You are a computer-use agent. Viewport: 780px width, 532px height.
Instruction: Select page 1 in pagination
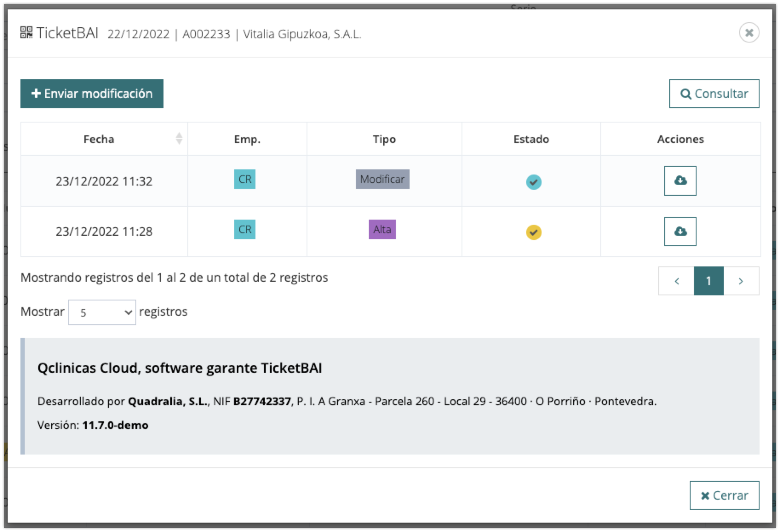coord(708,281)
